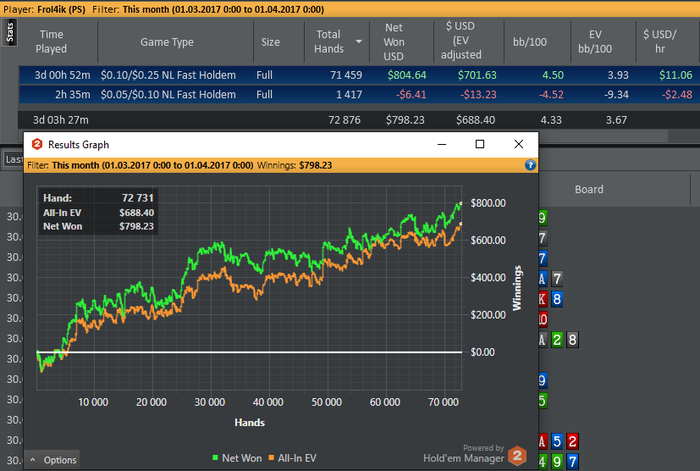Open the help icon in Results Graph
The height and width of the screenshot is (471, 700).
(530, 165)
